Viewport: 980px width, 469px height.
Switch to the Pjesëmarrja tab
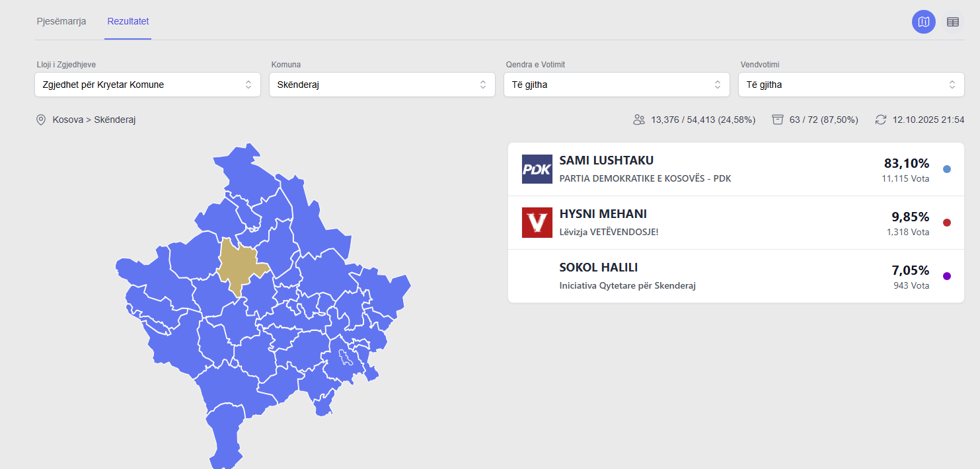[x=61, y=21]
